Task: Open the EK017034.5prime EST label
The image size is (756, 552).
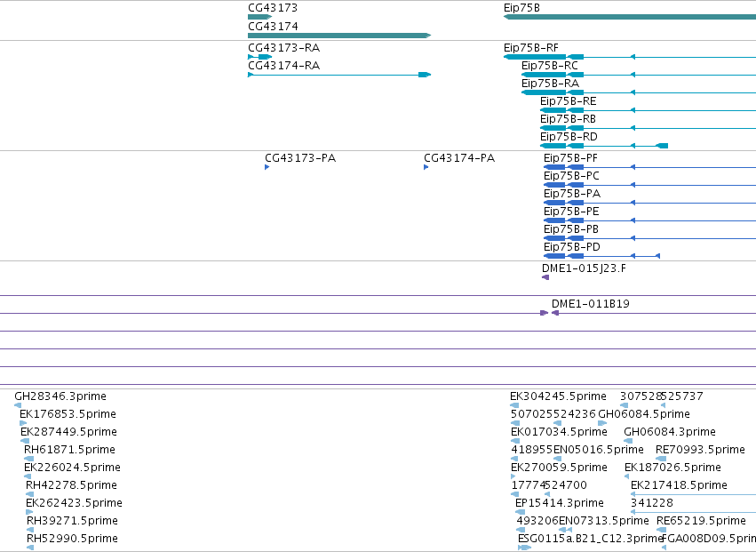Action: point(560,432)
